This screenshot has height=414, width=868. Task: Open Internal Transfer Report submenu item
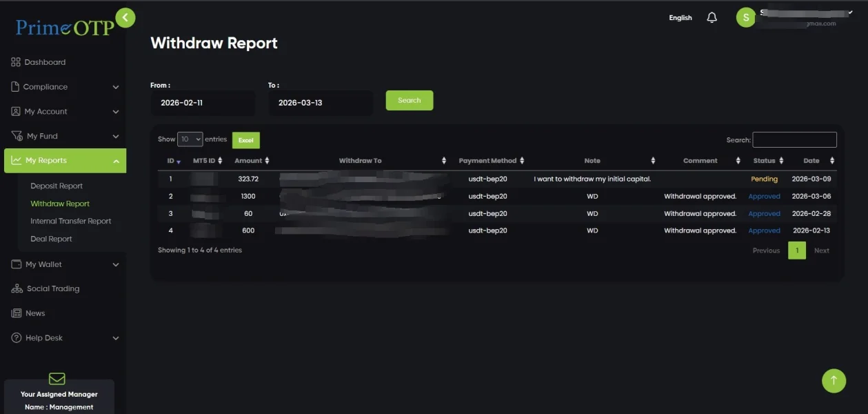coord(71,221)
